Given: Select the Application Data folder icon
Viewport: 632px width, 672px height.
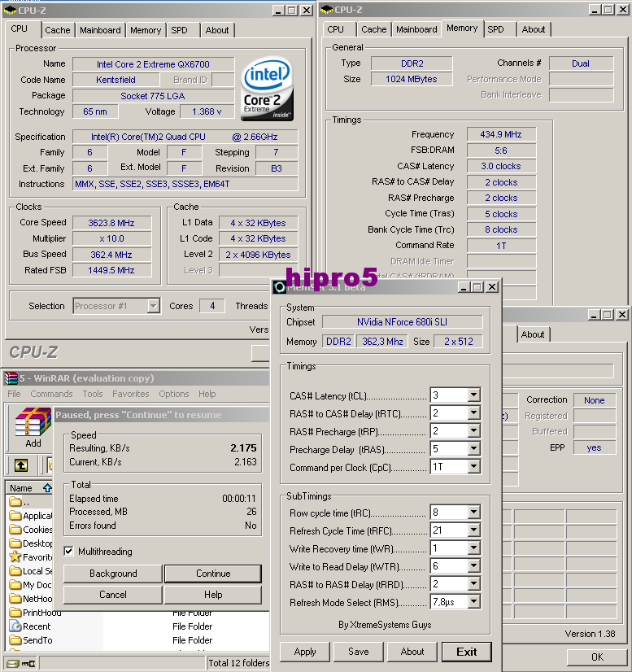Looking at the screenshot, I should point(15,516).
